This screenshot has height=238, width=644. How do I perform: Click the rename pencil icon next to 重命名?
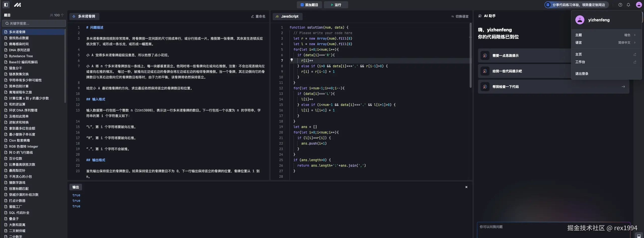click(252, 16)
